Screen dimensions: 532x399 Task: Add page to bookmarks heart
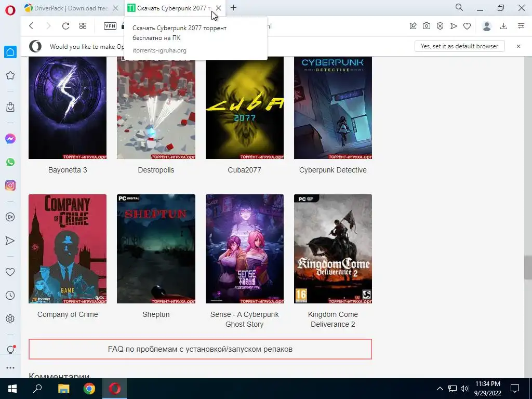pos(467,26)
